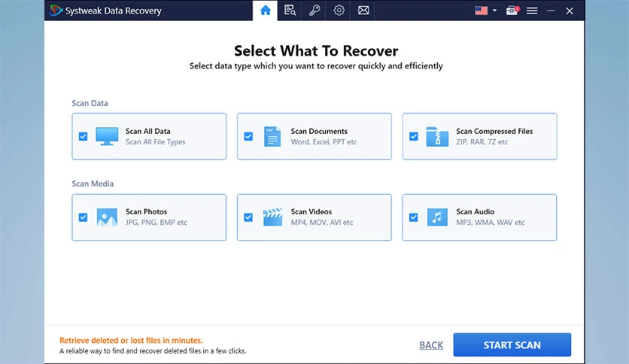Toggle the Scan Compressed Files checkbox
This screenshot has height=364, width=629.
tap(414, 136)
